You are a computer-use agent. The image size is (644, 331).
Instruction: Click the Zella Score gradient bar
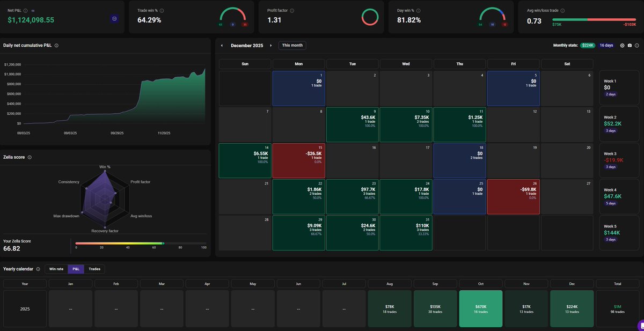pyautogui.click(x=140, y=243)
